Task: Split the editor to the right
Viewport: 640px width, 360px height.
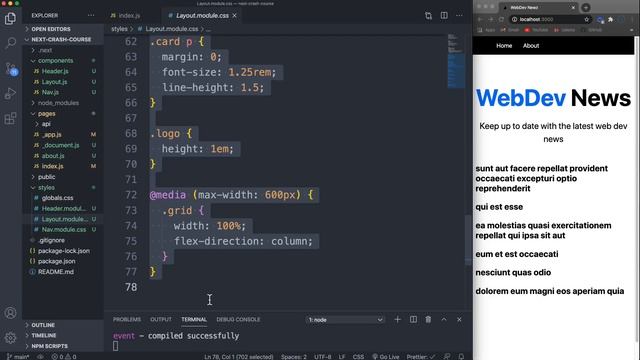Action: click(444, 16)
